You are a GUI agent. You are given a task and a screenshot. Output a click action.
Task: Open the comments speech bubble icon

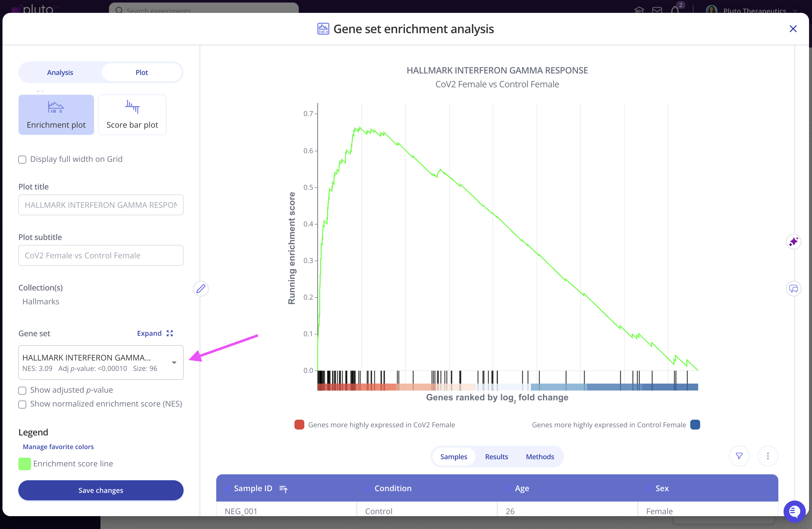793,289
